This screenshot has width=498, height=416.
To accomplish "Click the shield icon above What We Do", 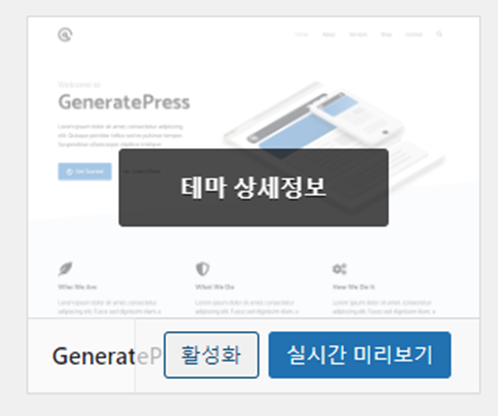I will (x=202, y=269).
